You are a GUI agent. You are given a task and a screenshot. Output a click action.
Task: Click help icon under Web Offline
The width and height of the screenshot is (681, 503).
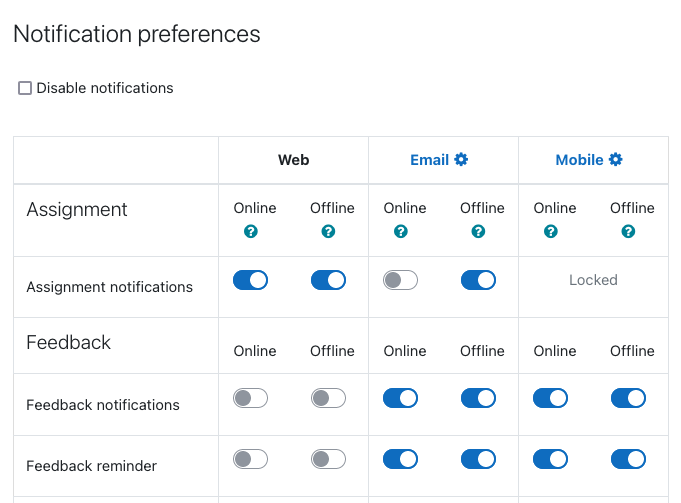[328, 231]
